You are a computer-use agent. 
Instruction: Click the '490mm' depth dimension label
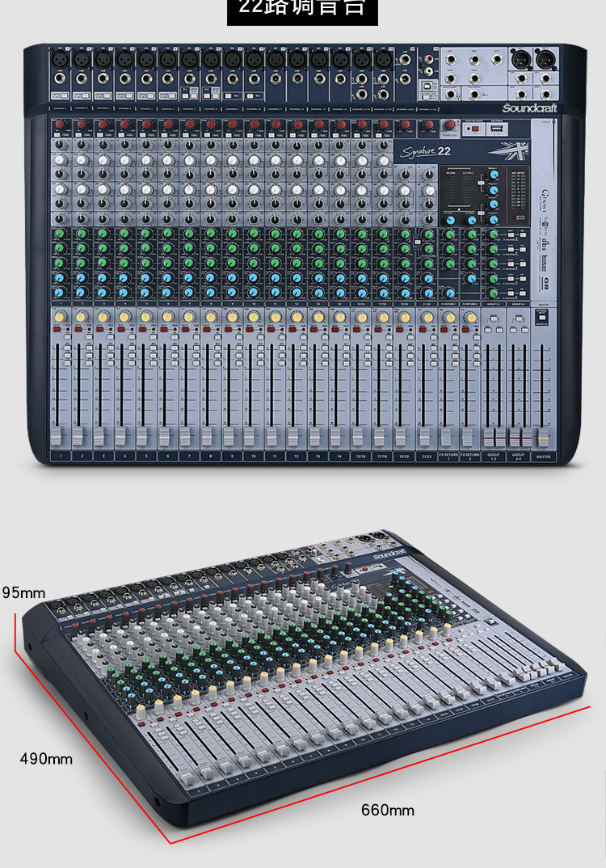tap(47, 758)
